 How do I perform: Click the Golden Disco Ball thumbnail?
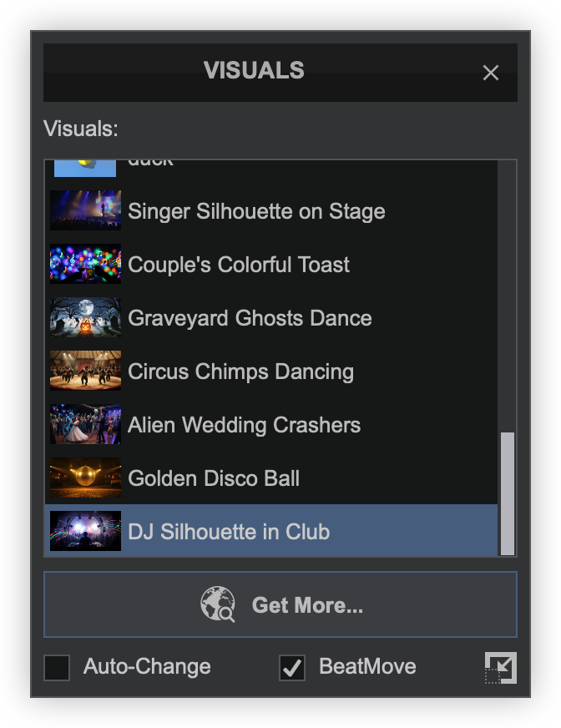click(85, 478)
